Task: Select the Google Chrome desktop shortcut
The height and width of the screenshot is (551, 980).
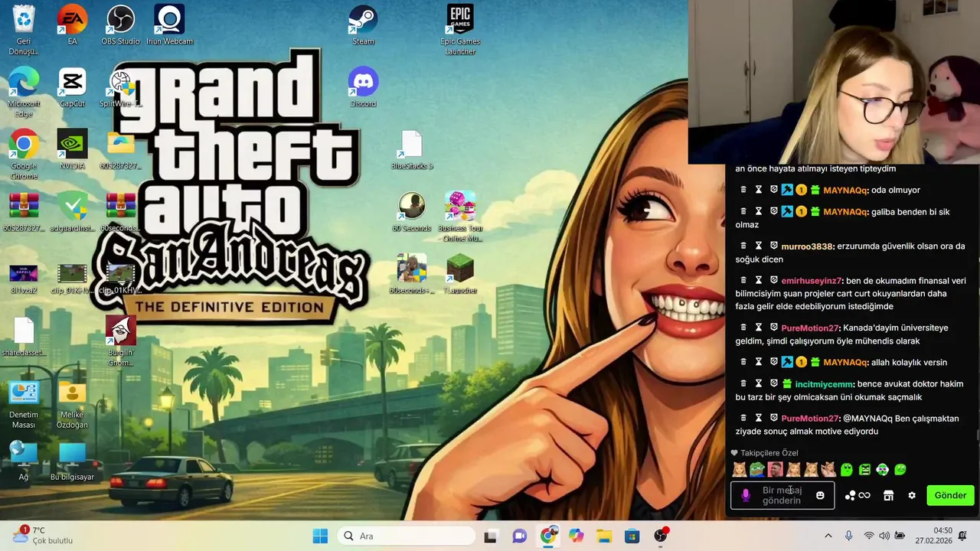Action: [x=24, y=154]
